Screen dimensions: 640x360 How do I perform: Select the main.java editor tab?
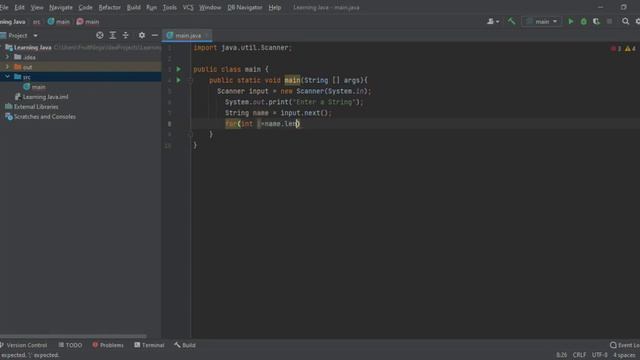(187, 36)
